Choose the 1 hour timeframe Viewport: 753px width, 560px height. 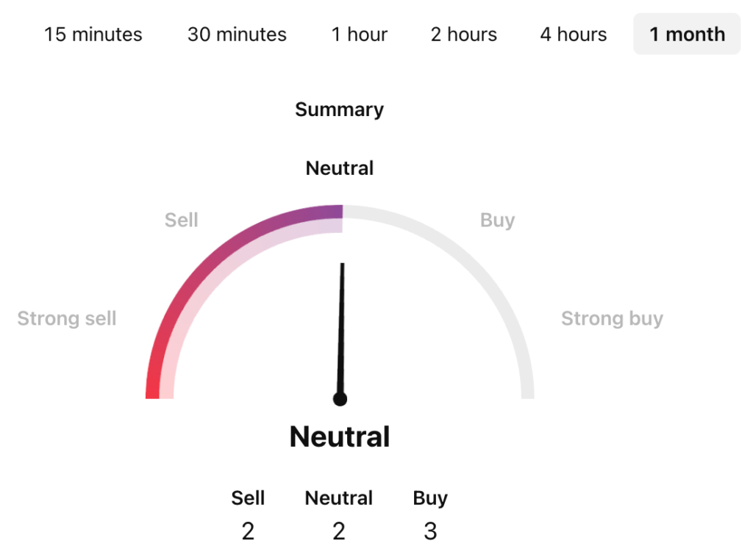click(x=360, y=34)
